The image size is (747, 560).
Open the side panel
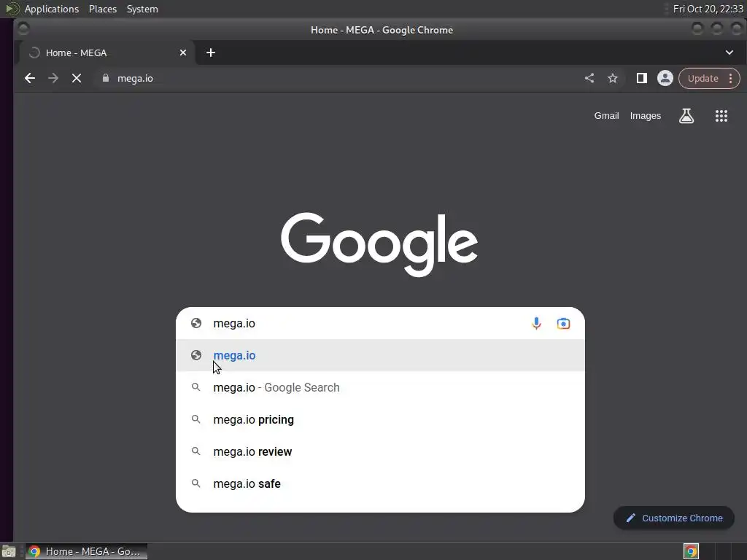click(642, 78)
